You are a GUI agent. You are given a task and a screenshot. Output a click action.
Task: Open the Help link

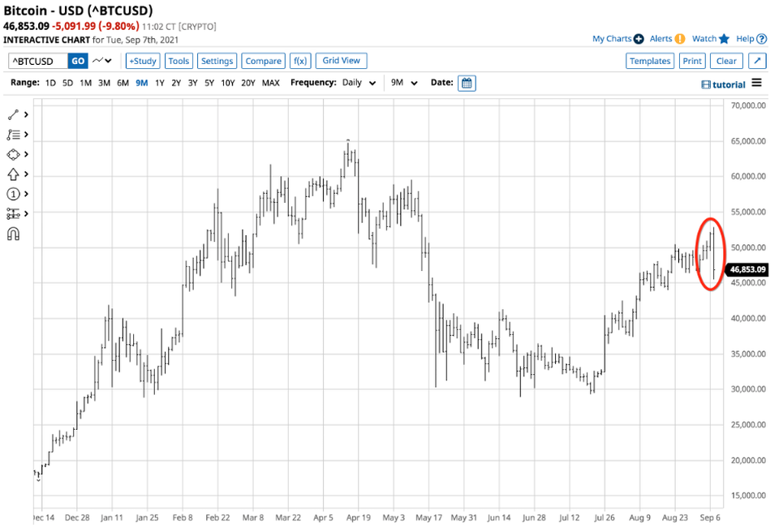click(745, 39)
